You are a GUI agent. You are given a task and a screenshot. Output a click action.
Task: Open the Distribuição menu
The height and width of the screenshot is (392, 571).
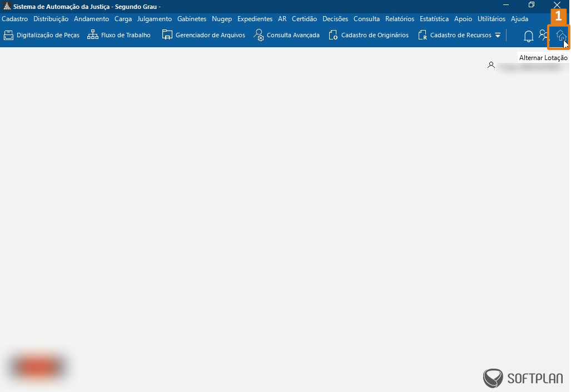51,19
